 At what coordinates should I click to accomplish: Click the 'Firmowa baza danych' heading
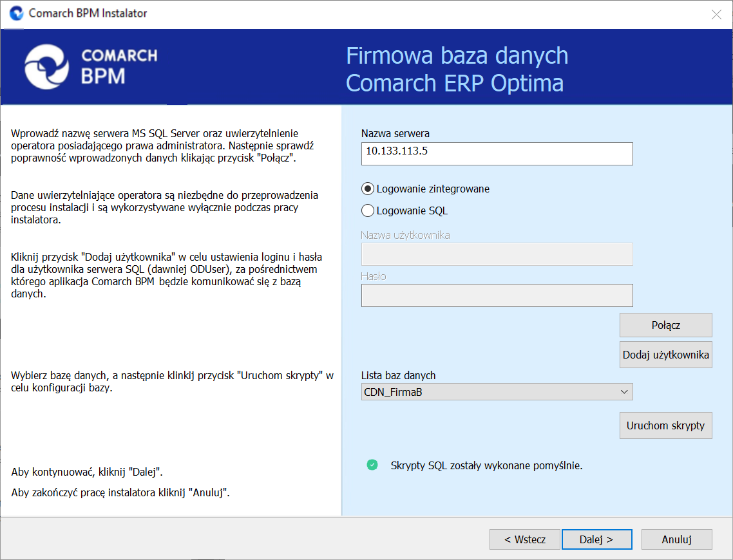(457, 55)
